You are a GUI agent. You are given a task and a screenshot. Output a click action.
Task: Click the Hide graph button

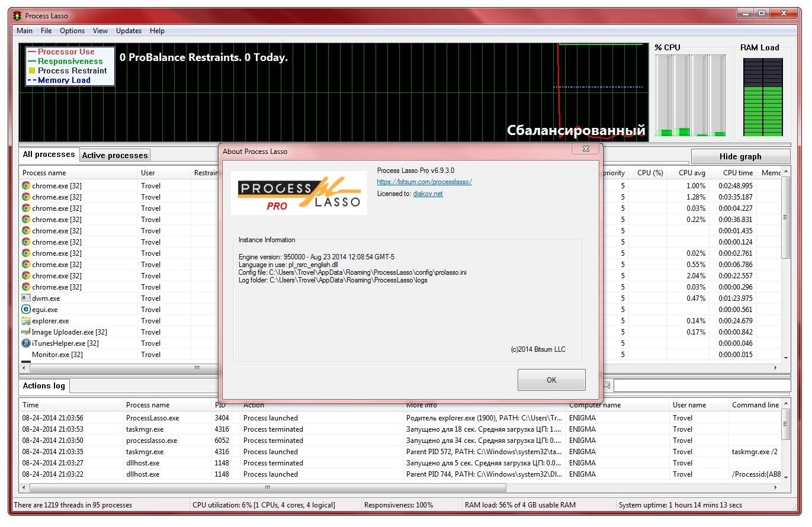click(x=740, y=156)
